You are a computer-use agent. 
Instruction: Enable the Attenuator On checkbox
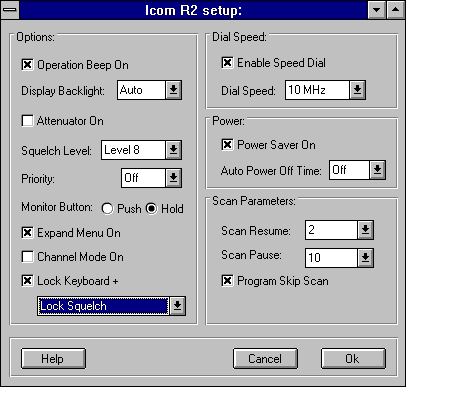pos(27,121)
